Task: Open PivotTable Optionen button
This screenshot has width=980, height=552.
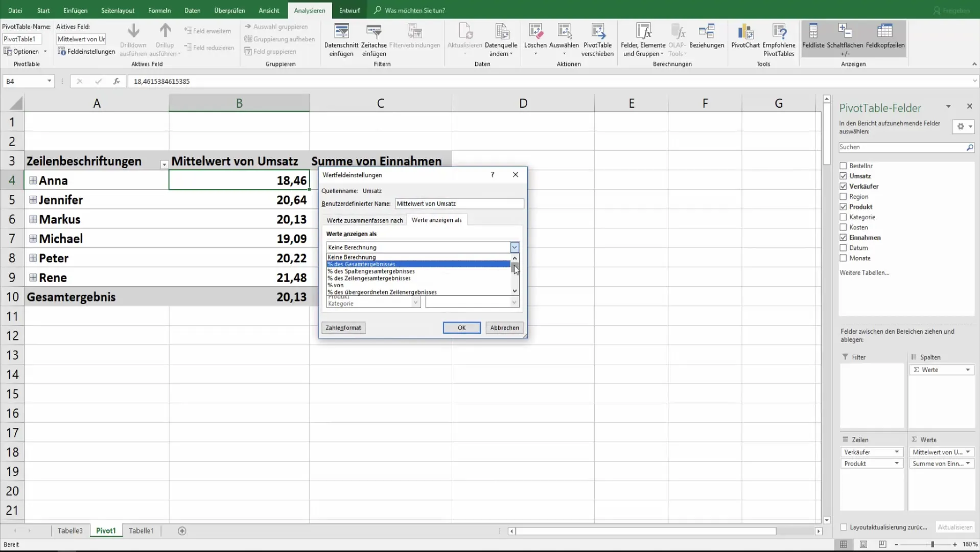Action: point(26,51)
